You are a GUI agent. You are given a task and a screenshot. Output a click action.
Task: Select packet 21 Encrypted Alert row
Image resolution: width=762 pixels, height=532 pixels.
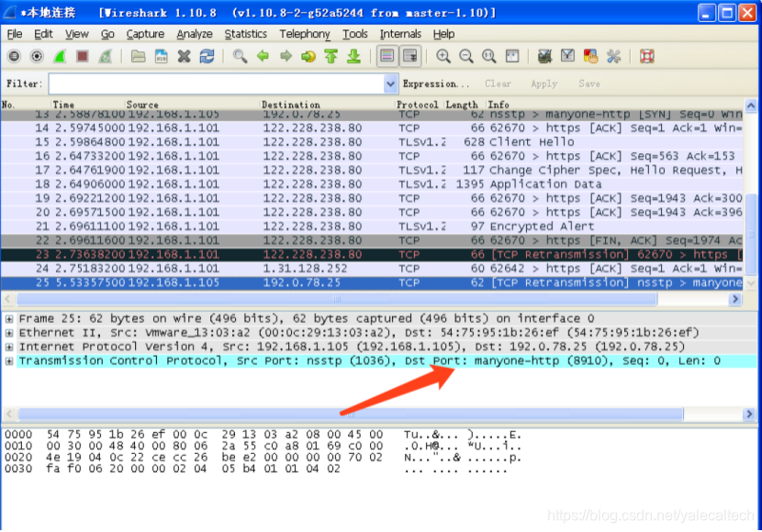tap(372, 227)
